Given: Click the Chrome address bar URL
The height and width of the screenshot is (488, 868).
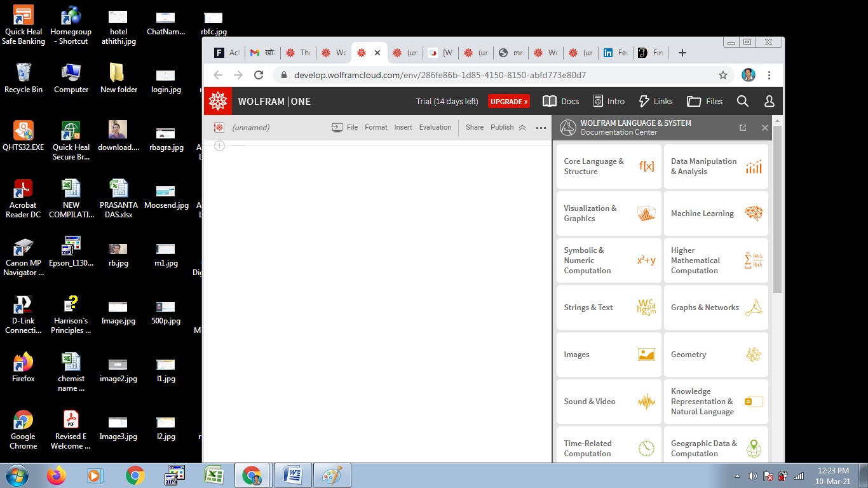Looking at the screenshot, I should click(440, 75).
